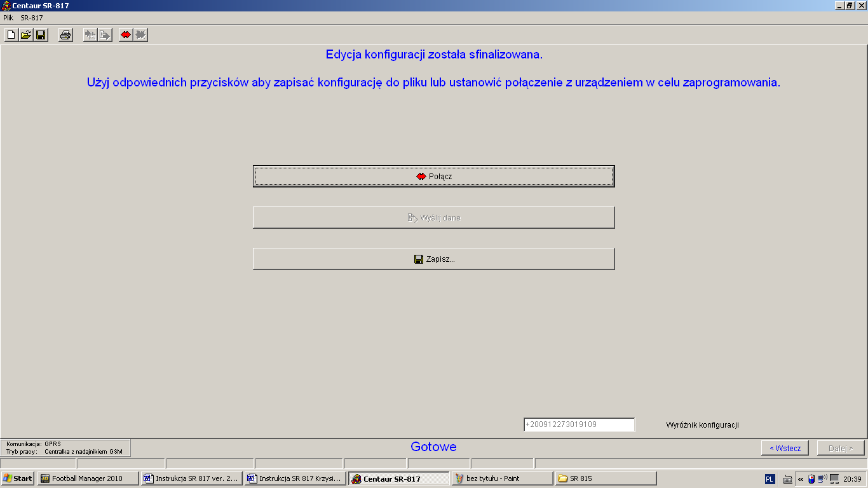This screenshot has width=868, height=488.
Task: Open the SR 815 folder taskbar item
Action: coord(606,478)
